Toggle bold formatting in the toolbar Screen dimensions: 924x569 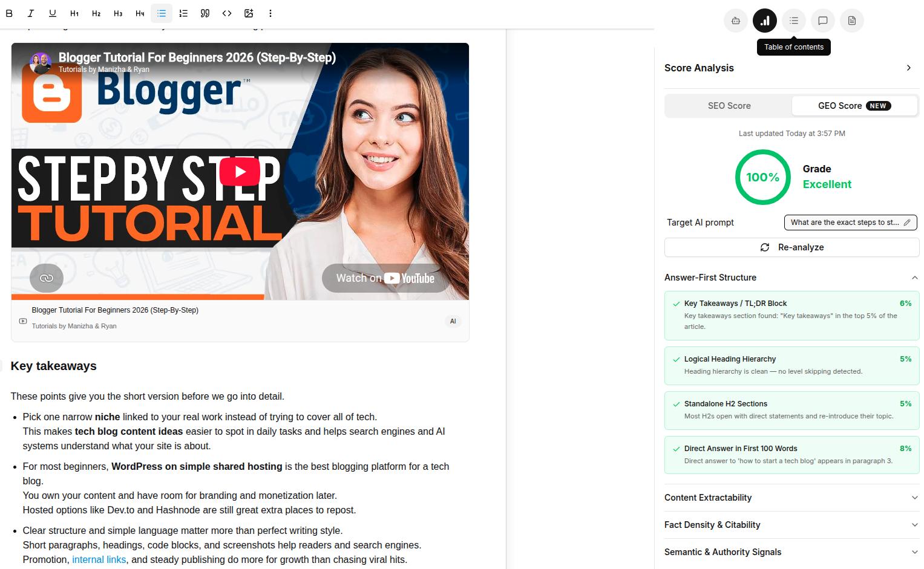[x=9, y=13]
